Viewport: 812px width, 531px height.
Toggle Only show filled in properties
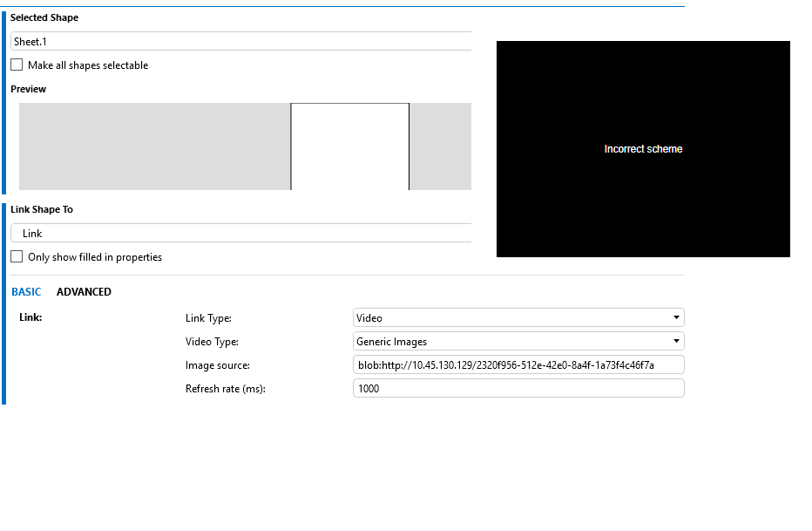point(17,257)
